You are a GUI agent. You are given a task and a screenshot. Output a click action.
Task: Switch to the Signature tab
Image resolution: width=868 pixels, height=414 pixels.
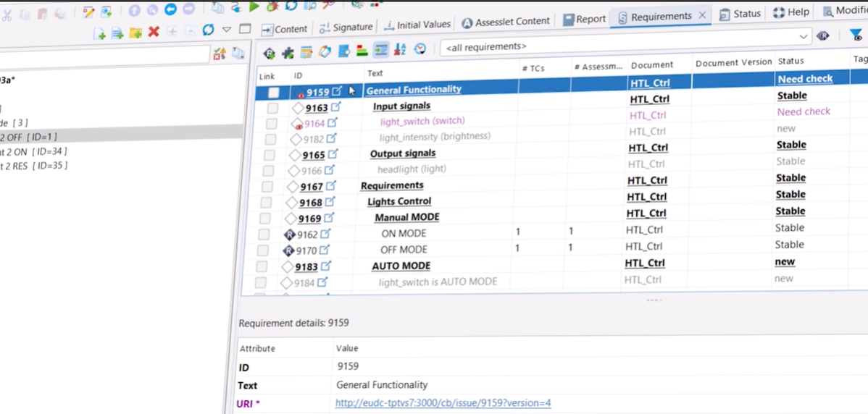346,27
